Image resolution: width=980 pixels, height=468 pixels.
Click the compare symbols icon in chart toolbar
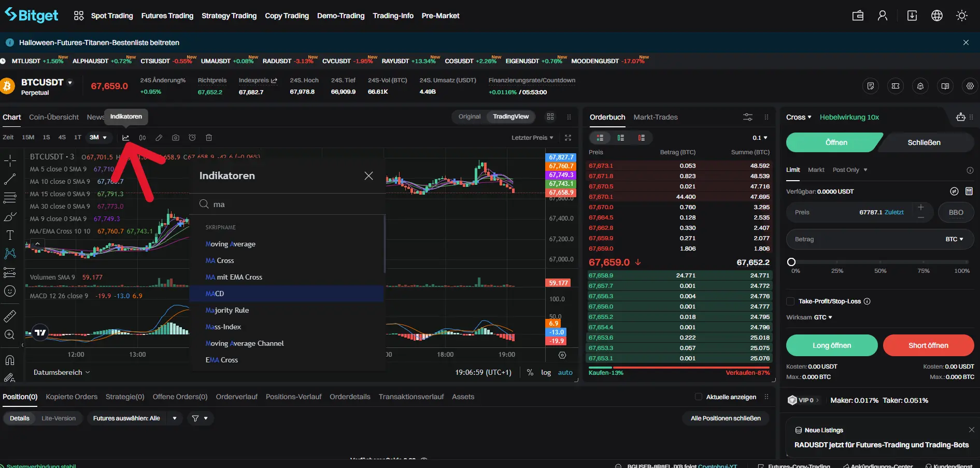click(x=142, y=138)
